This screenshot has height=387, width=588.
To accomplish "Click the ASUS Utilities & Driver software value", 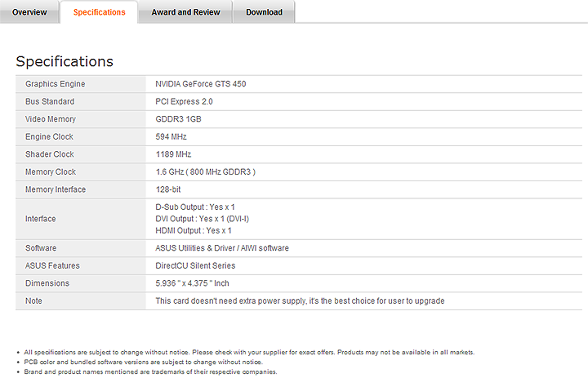I will 222,248.
